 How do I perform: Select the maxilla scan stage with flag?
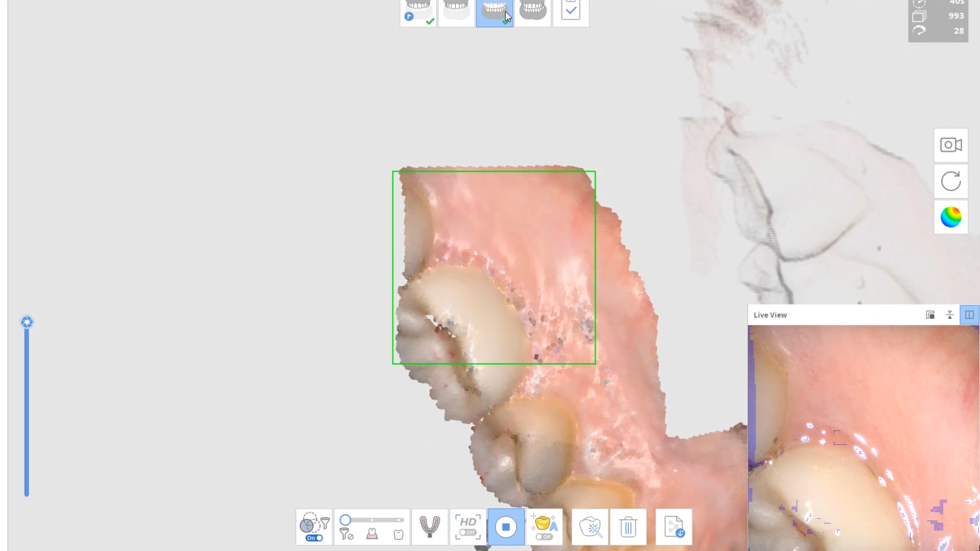tap(418, 13)
